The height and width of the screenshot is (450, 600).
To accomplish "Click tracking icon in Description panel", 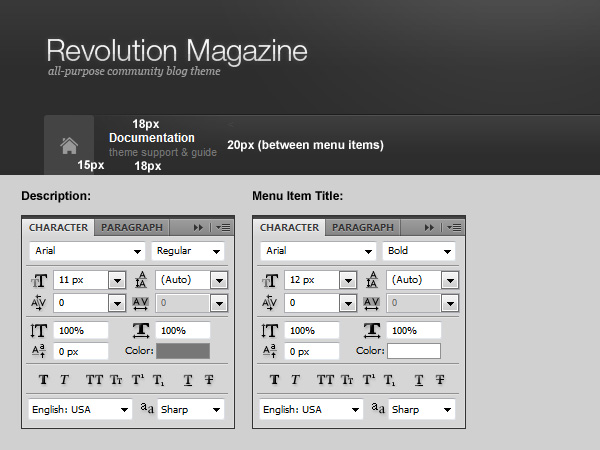I will (140, 303).
